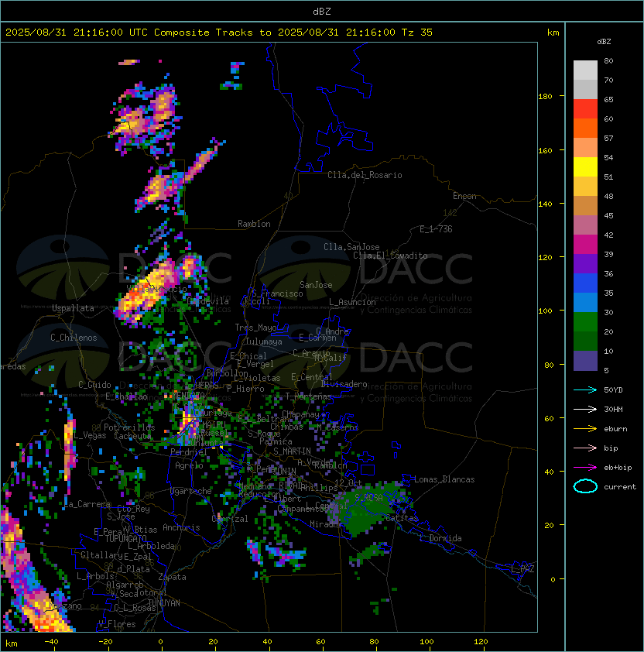
Task: Click the magenta eb+bip arrow icon
Action: pyautogui.click(x=585, y=468)
